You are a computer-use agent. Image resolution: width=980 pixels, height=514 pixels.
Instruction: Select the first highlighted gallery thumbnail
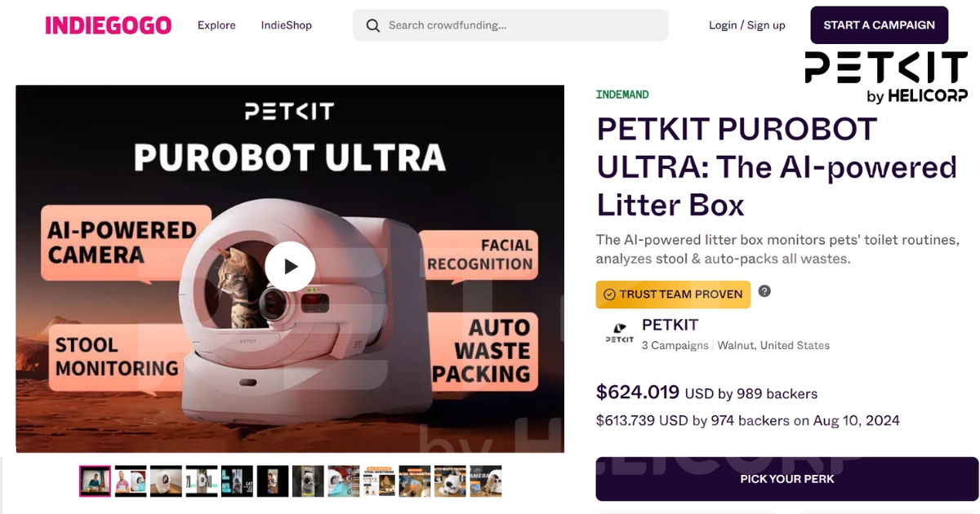click(95, 481)
